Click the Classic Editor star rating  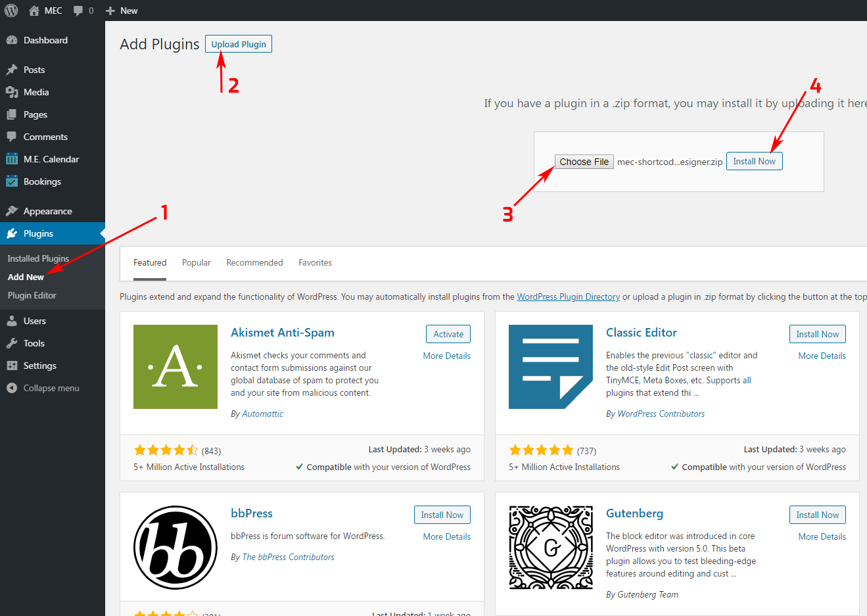tap(541, 450)
